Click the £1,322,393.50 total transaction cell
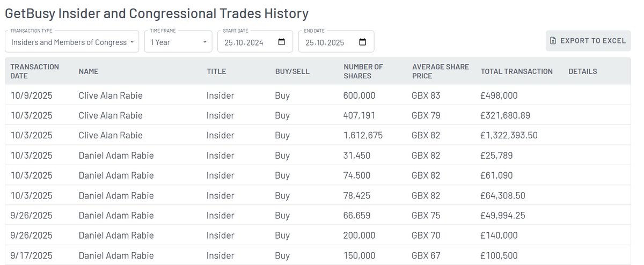 tap(509, 135)
